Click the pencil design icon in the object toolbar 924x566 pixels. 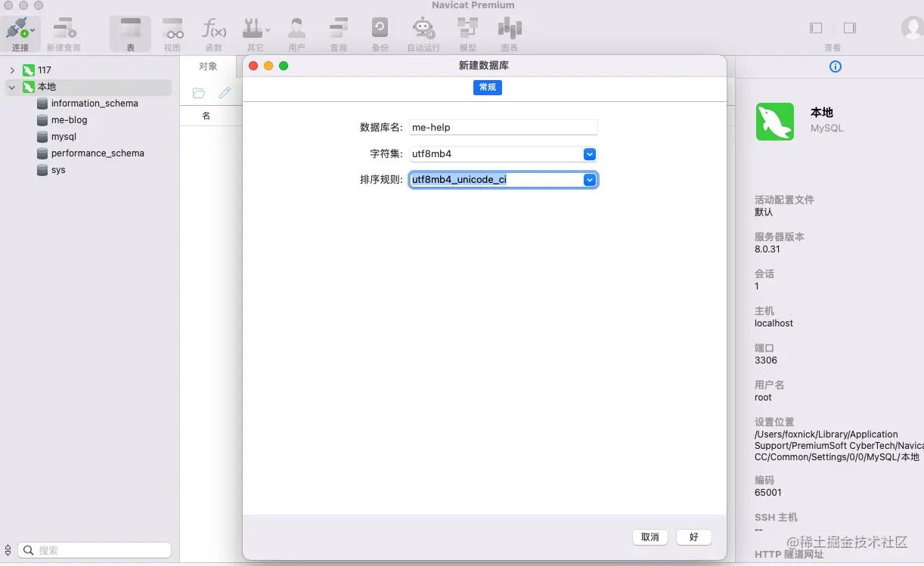click(225, 93)
